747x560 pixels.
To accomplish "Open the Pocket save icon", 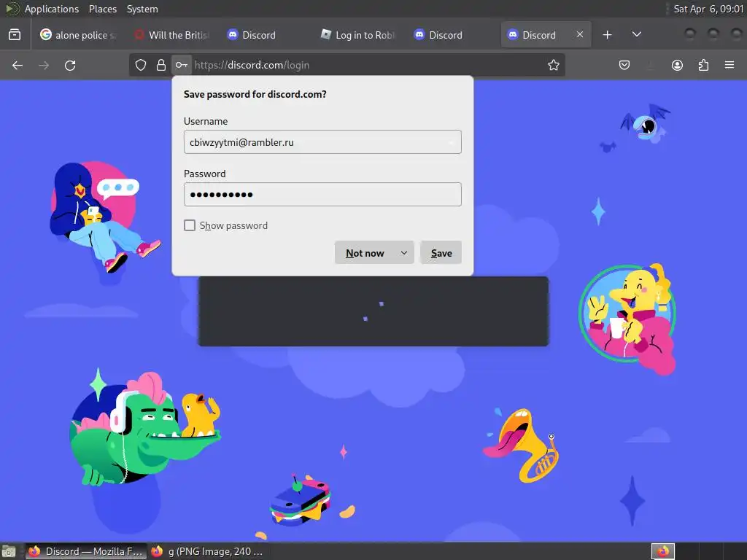I will tap(624, 65).
